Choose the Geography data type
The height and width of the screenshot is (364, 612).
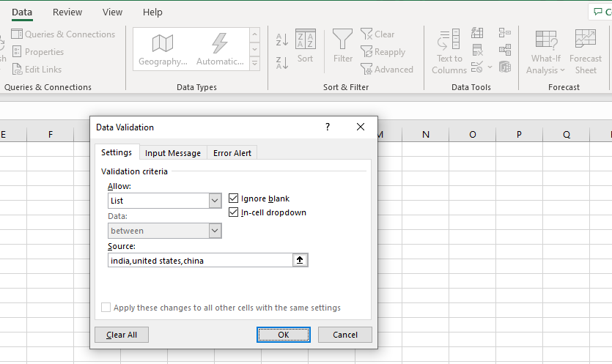click(x=163, y=50)
